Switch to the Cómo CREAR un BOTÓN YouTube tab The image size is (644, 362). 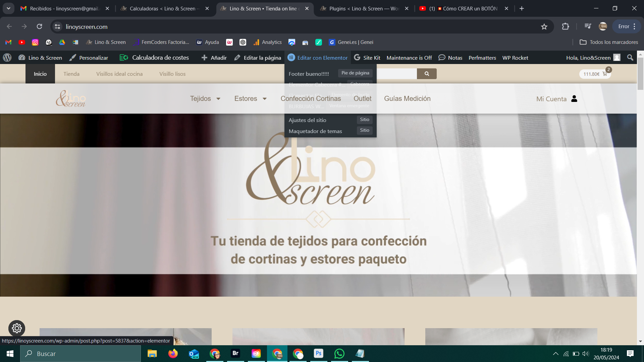pyautogui.click(x=465, y=8)
